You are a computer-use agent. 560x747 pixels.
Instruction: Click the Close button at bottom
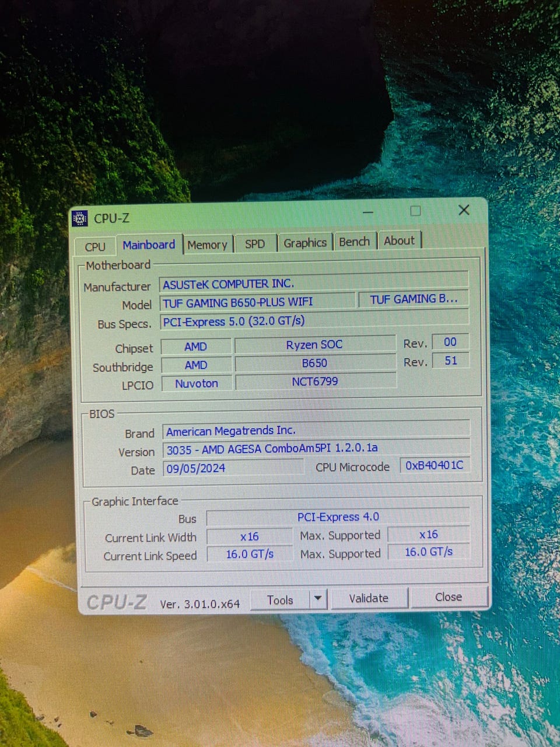coord(448,597)
